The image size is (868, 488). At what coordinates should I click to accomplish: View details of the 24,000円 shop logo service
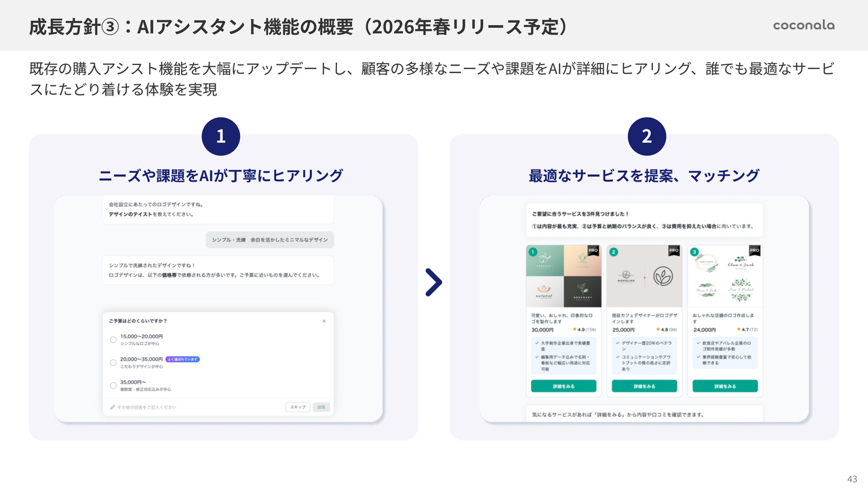pyautogui.click(x=725, y=386)
